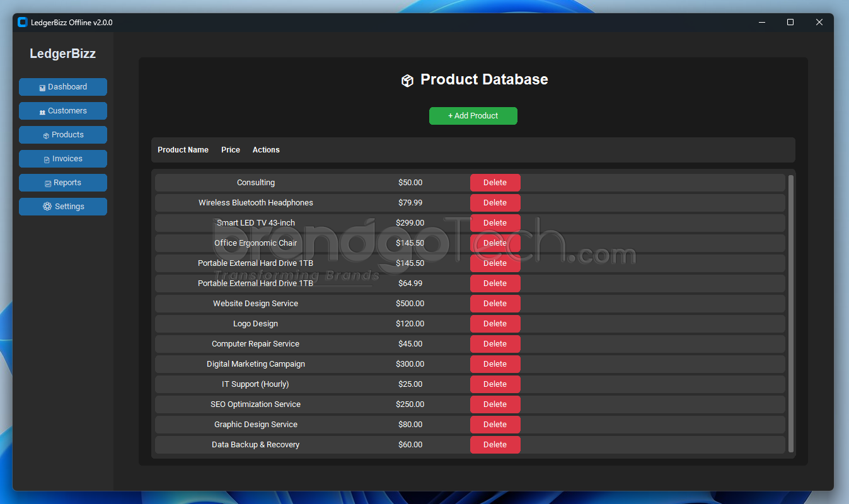Image resolution: width=849 pixels, height=504 pixels.
Task: Click the Customers people icon
Action: (x=42, y=112)
